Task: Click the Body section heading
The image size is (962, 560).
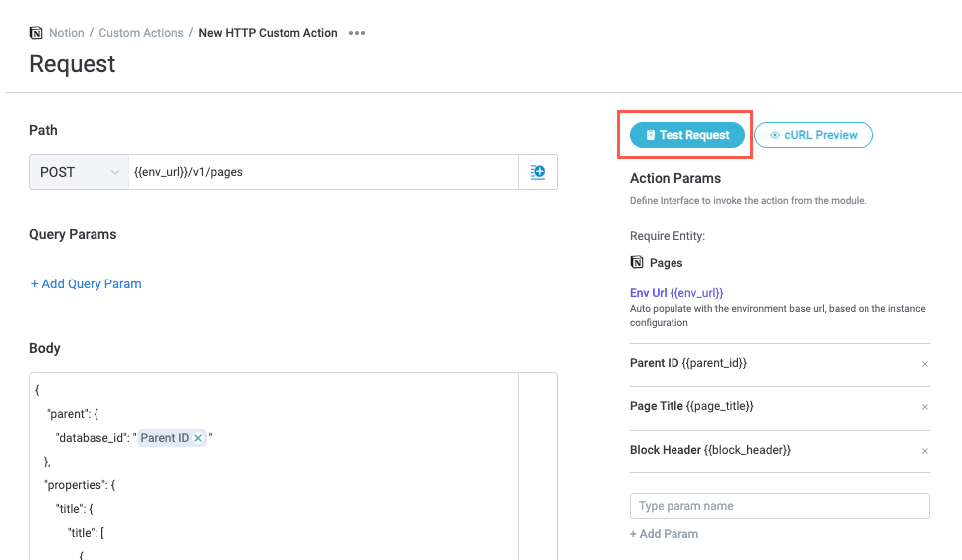Action: click(x=45, y=348)
